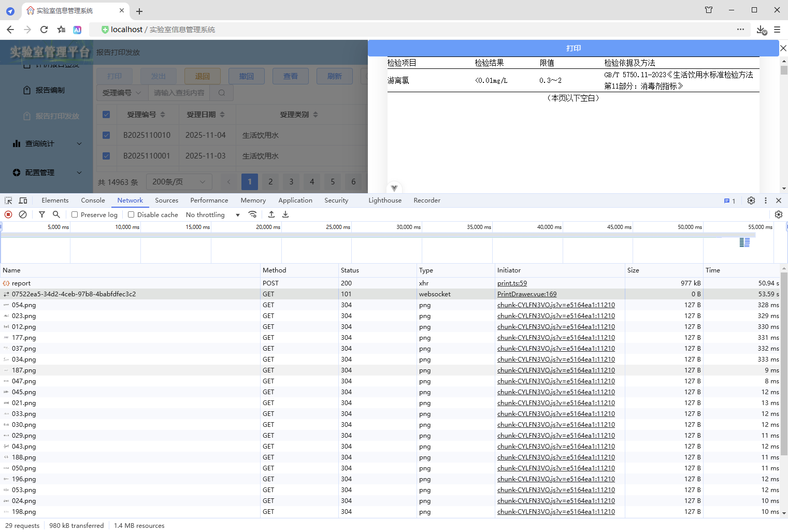788x532 pixels.
Task: Switch to the Sources tab
Action: (166, 200)
